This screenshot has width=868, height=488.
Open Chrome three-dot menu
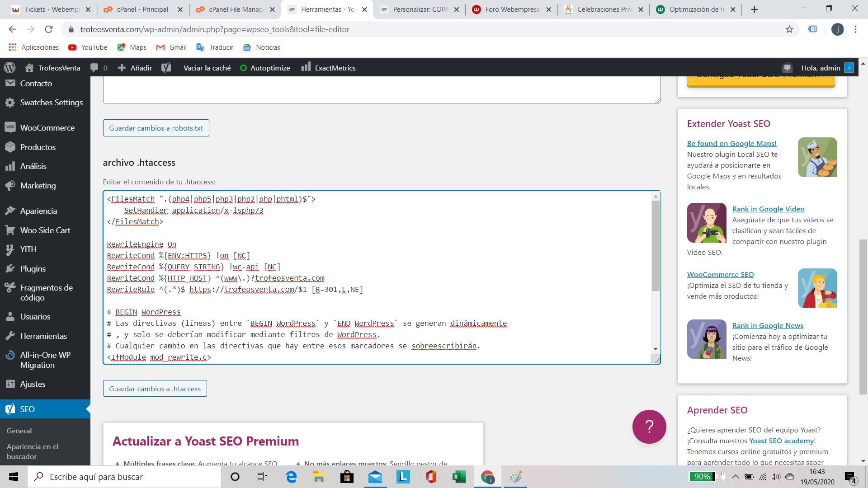[855, 29]
